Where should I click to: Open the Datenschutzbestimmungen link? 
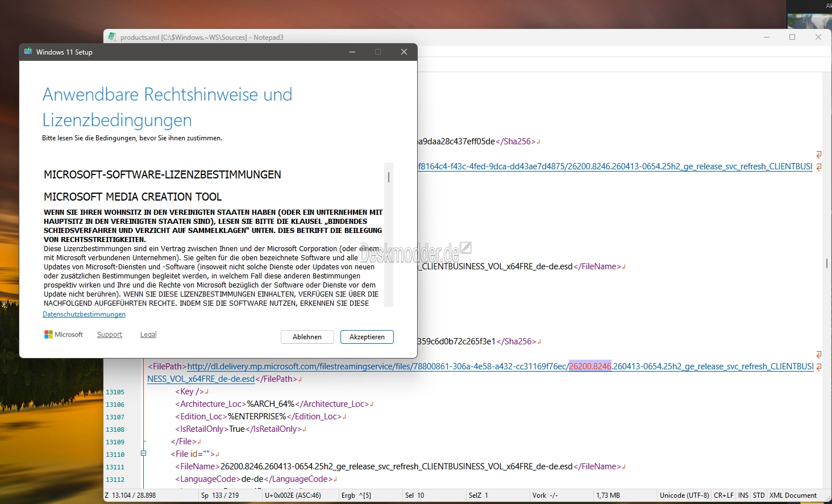point(84,314)
